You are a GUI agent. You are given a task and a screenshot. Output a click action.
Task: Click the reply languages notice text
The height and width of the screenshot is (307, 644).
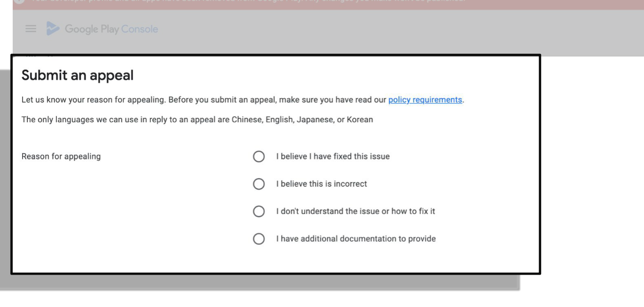tap(197, 120)
